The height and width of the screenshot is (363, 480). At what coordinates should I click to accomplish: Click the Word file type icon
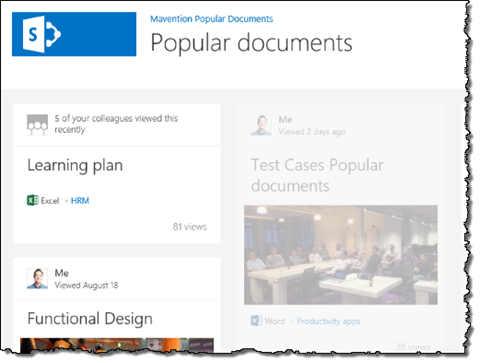[256, 321]
